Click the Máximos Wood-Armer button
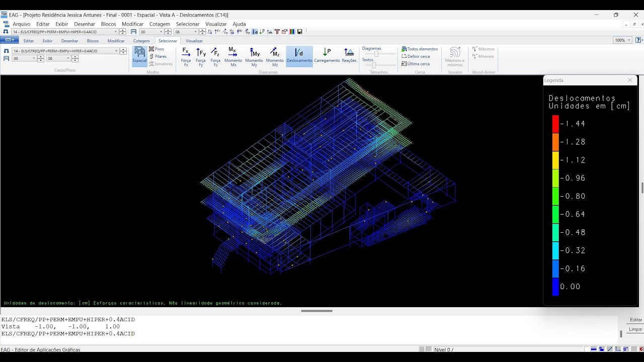 [483, 49]
